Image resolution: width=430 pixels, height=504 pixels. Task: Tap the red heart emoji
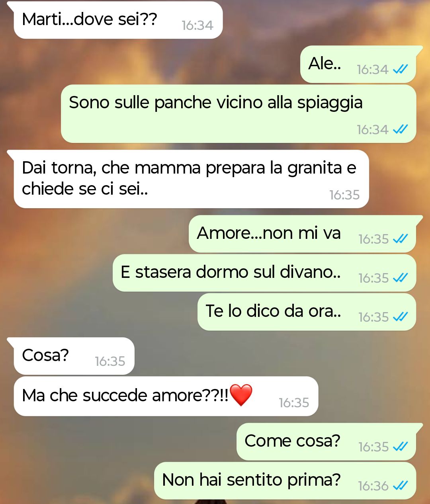pyautogui.click(x=241, y=395)
